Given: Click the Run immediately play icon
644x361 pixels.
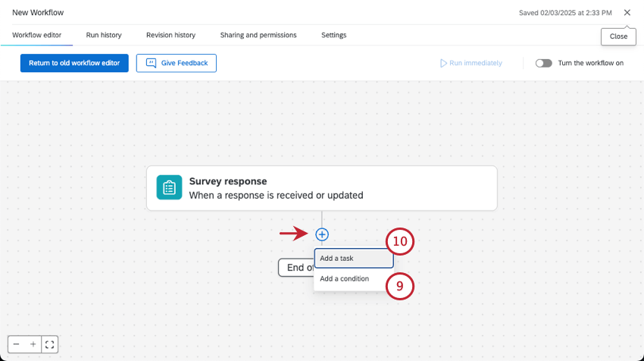Looking at the screenshot, I should tap(444, 63).
